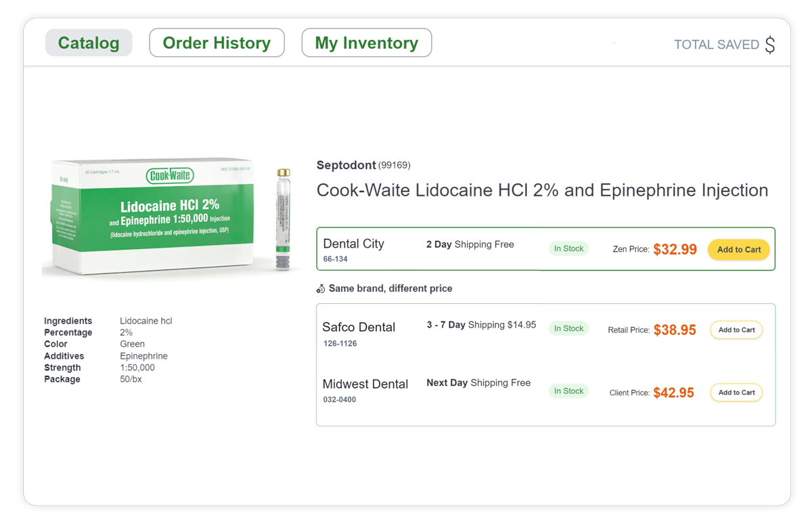The width and height of the screenshot is (812, 532).
Task: Click the In Stock badge for Safco Dental
Action: [x=568, y=328]
